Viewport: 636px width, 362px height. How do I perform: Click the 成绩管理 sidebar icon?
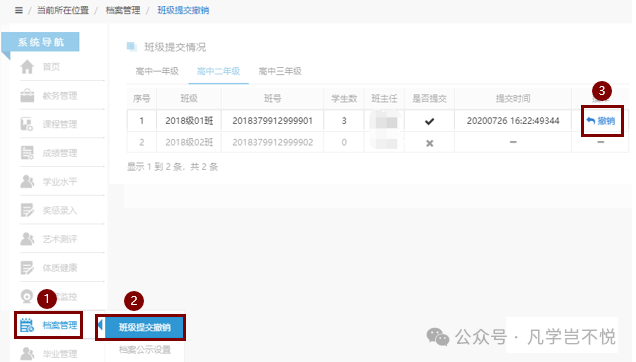point(27,153)
